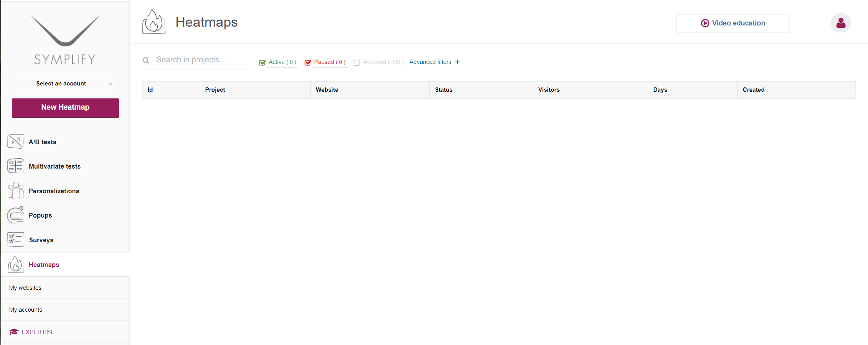Viewport: 868px width, 345px height.
Task: Sort by the Visitors column header
Action: (590, 90)
